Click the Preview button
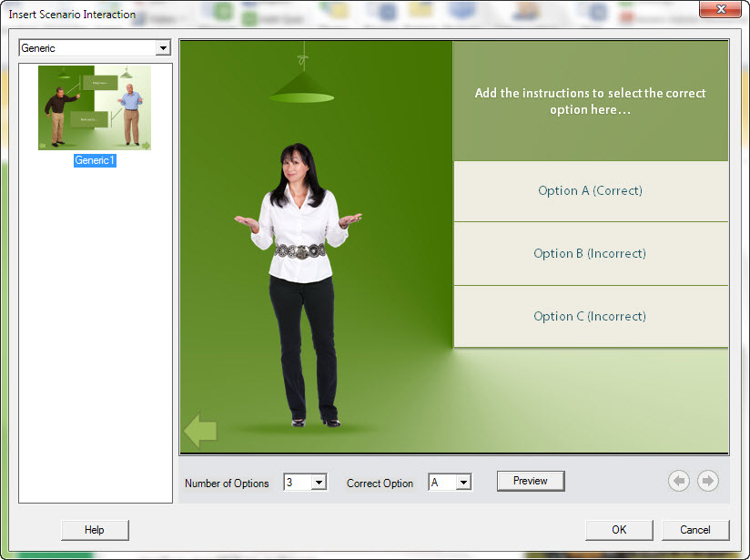Screen dimensions: 750x560 (531, 480)
